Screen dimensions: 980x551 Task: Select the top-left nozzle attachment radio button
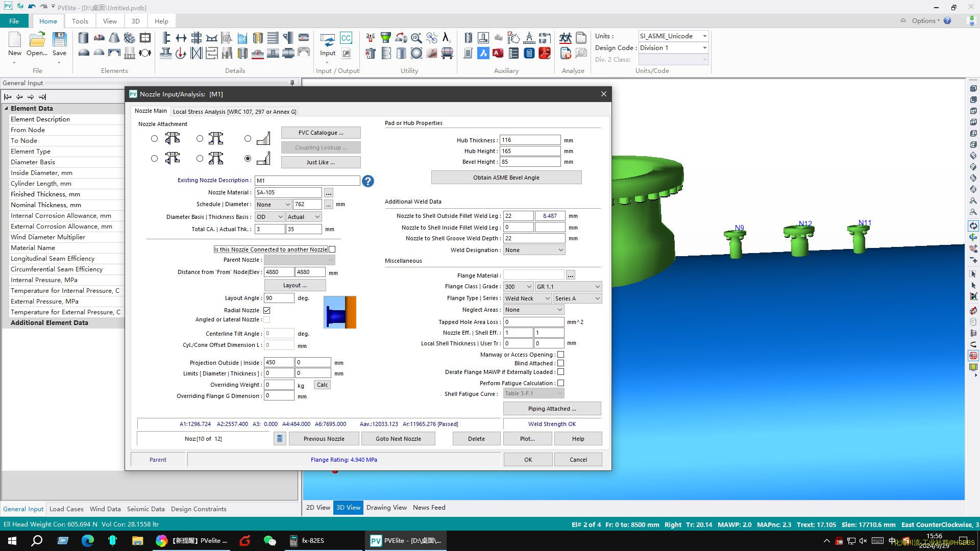coord(154,139)
